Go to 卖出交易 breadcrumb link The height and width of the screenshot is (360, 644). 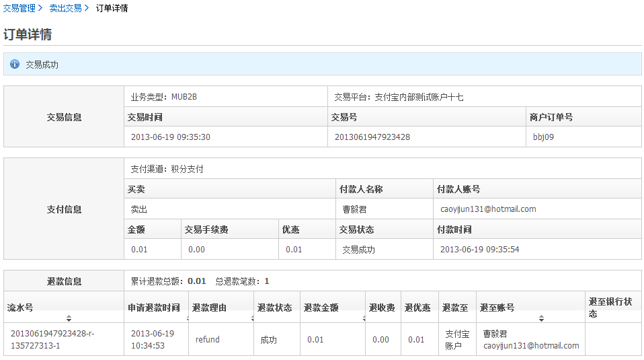pyautogui.click(x=65, y=8)
